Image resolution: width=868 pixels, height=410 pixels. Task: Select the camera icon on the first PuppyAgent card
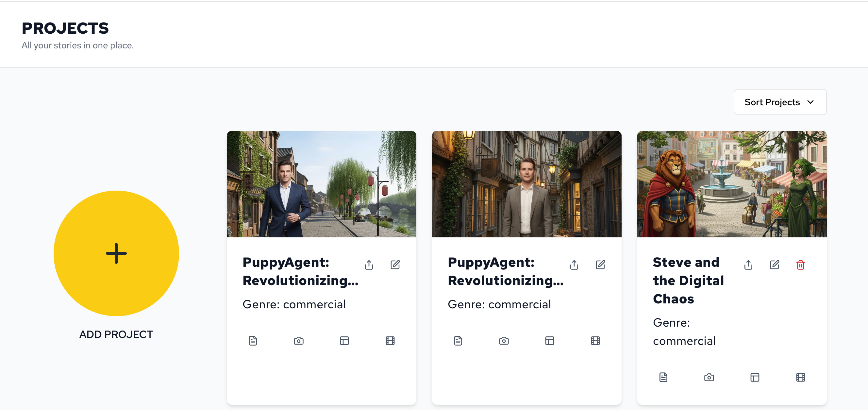pyautogui.click(x=299, y=341)
